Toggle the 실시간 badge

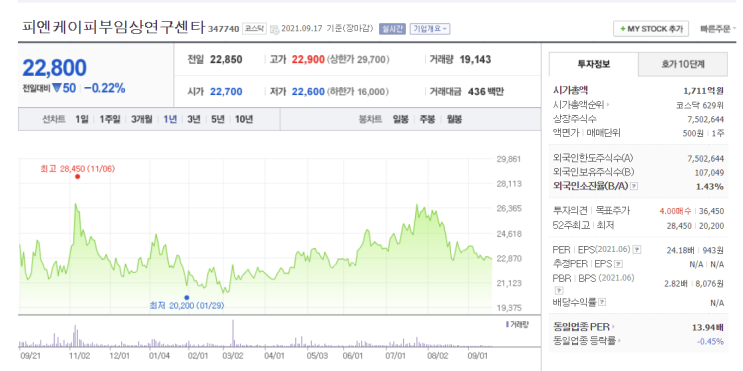pos(392,29)
